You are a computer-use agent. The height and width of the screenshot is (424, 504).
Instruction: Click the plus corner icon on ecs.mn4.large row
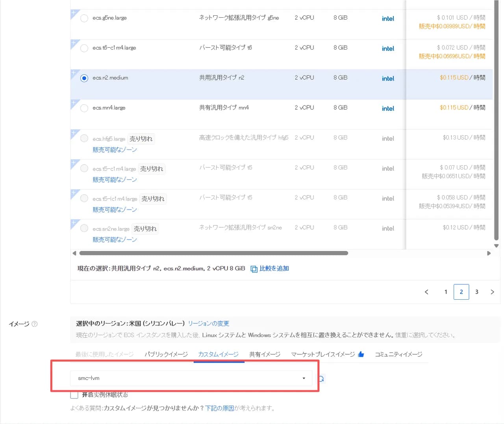point(74,103)
